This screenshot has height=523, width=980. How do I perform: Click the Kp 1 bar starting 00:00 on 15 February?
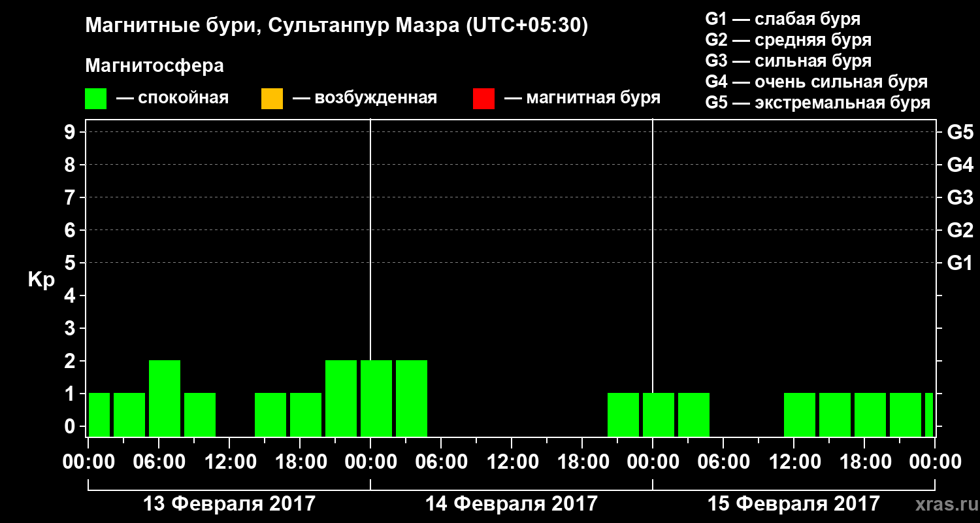click(x=659, y=414)
